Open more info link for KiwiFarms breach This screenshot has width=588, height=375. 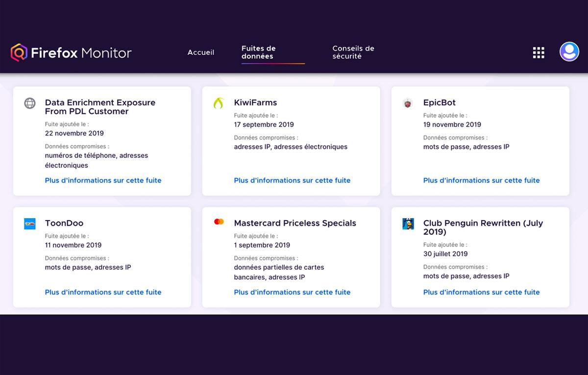pos(292,180)
